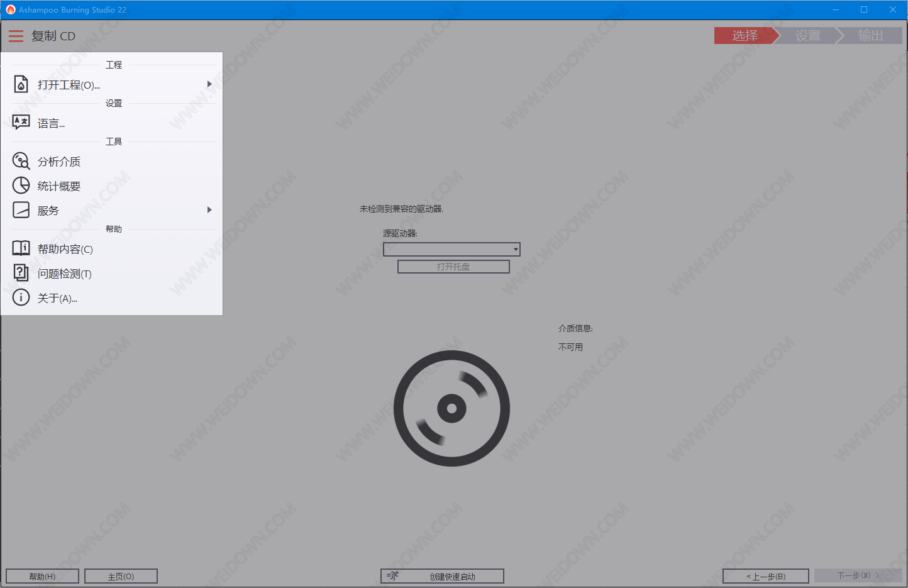Click the 未检测到兼容的驱动器 message text
Viewport: 908px width, 588px height.
pos(401,209)
